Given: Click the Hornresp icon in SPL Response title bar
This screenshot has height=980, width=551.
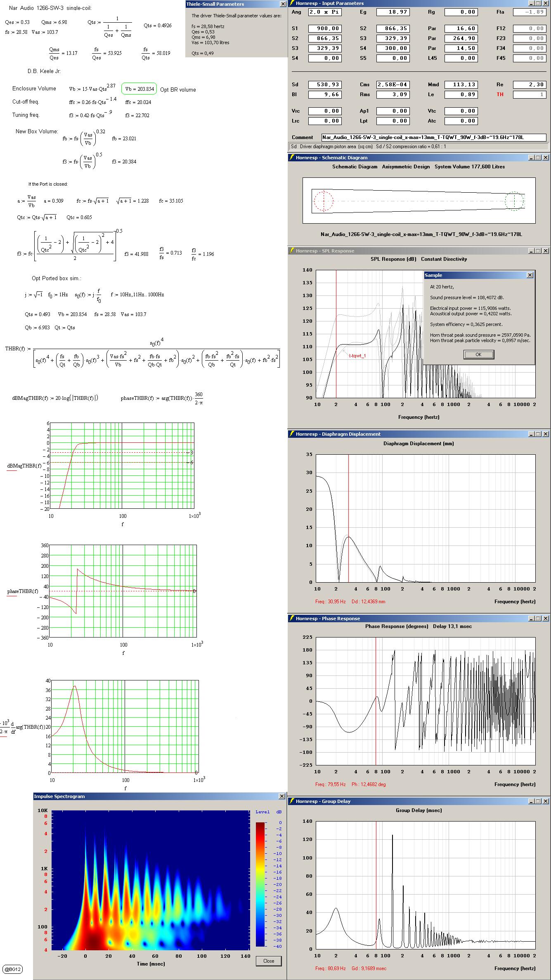Looking at the screenshot, I should tap(291, 250).
